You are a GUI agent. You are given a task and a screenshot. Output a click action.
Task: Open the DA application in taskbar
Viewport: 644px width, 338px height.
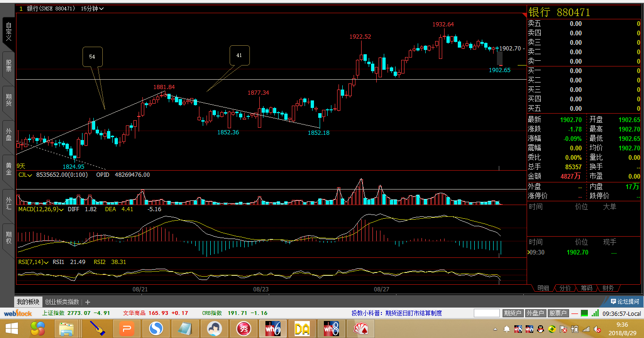[x=302, y=328]
